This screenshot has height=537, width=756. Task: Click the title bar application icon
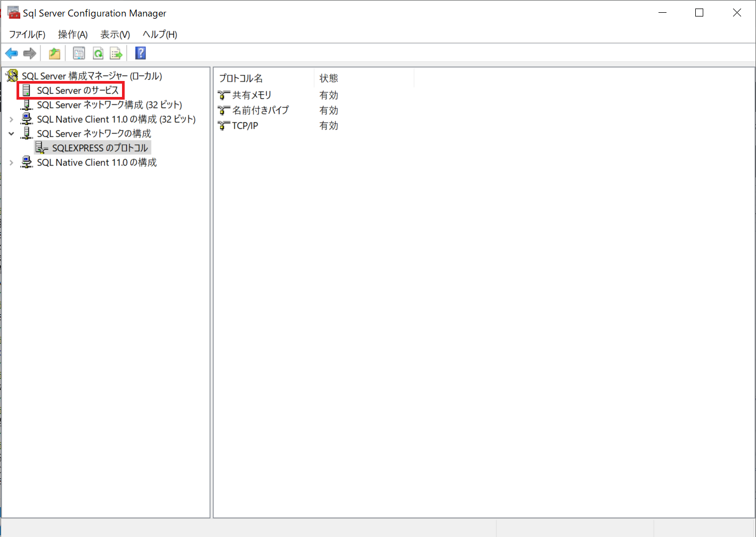point(13,13)
